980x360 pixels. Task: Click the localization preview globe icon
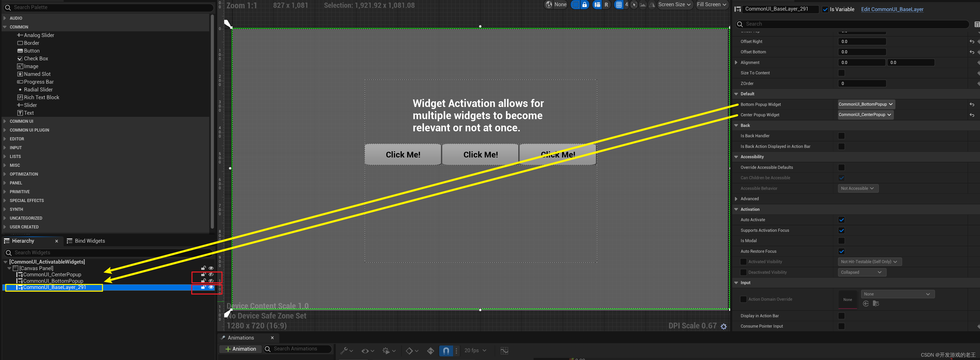pos(548,5)
